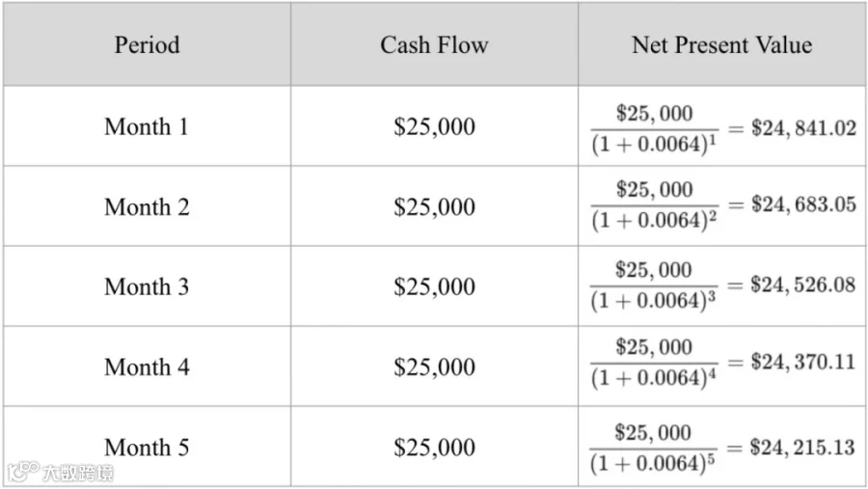The width and height of the screenshot is (868, 489).
Task: Click the $24,841.02 present value result
Action: (803, 128)
